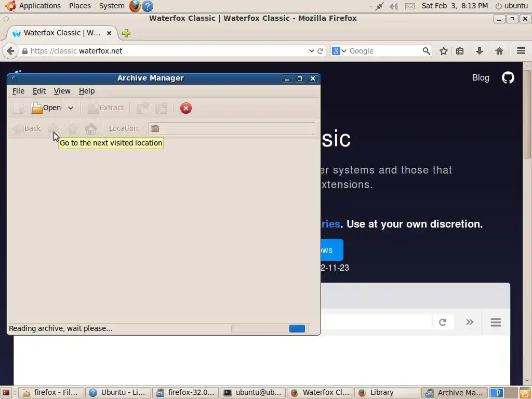Show bookmarks list icon in Firefox

coord(460,51)
